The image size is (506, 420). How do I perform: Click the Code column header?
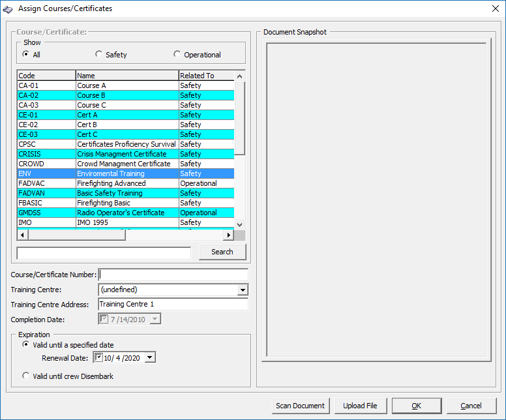(46, 76)
